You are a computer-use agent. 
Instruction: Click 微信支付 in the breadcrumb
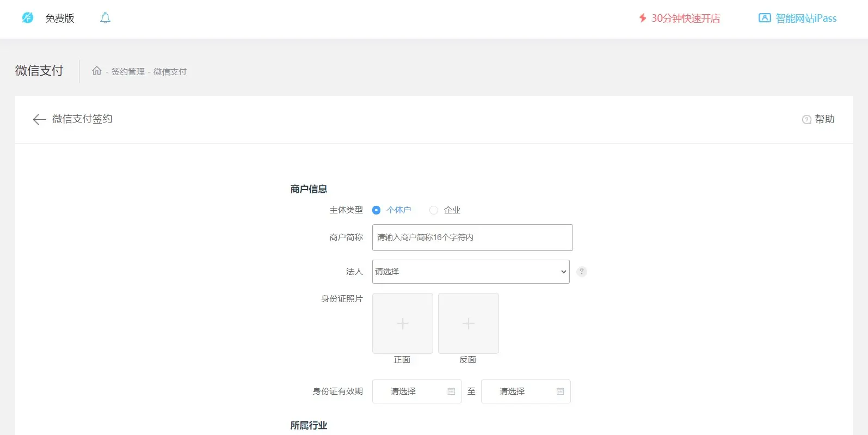point(170,72)
